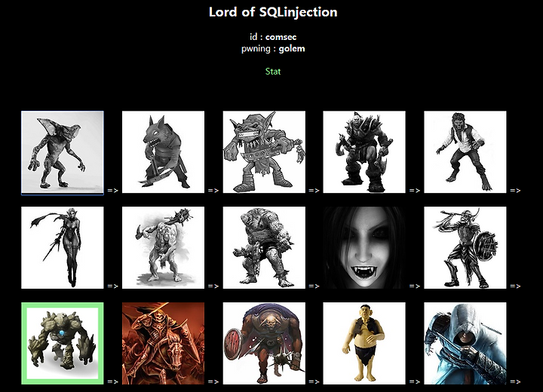Click the yellow giant figurine image
543x392 pixels.
click(364, 343)
